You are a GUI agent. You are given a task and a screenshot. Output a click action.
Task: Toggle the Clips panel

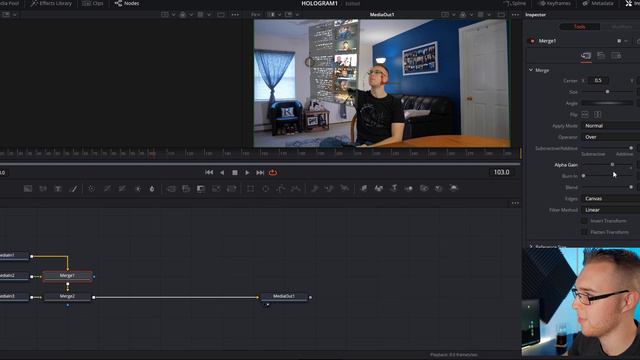93,3
